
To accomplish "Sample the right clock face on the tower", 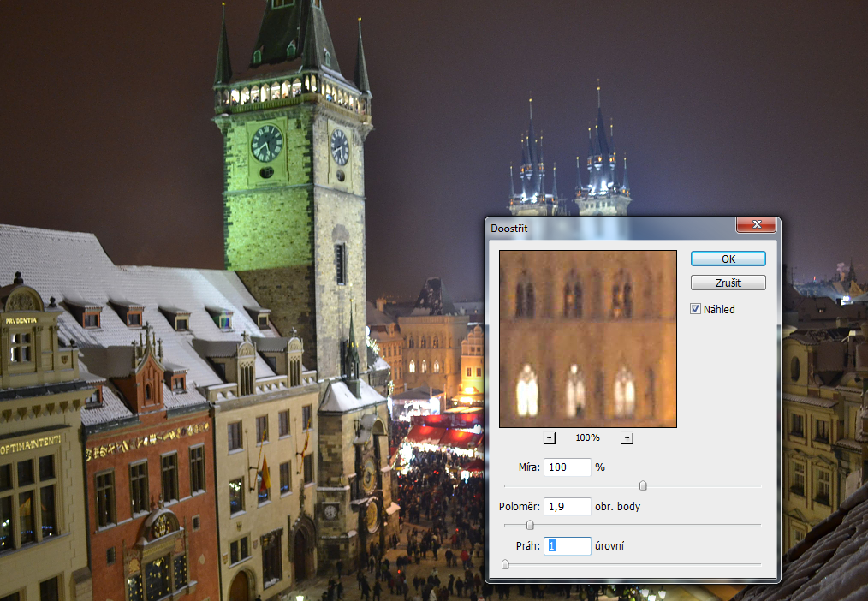I will click(339, 146).
